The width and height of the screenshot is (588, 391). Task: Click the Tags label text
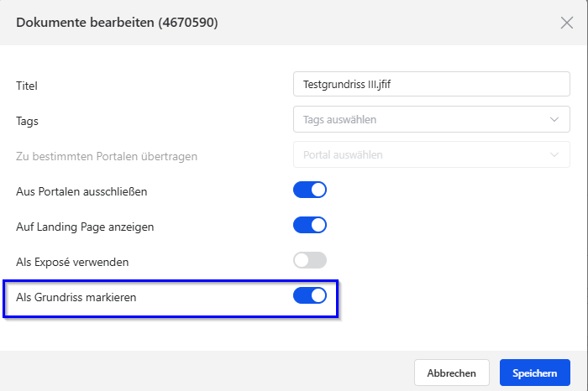coord(28,121)
